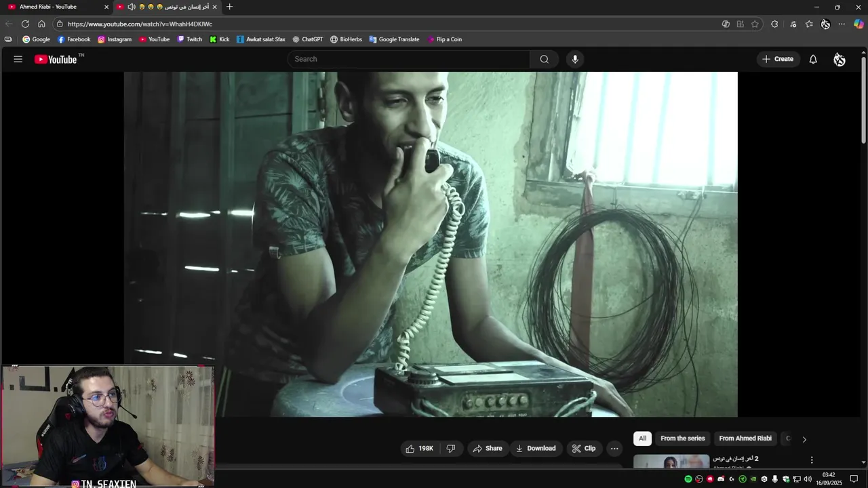Image resolution: width=868 pixels, height=488 pixels.
Task: Mute the playing tab via speaker icon
Action: point(131,7)
